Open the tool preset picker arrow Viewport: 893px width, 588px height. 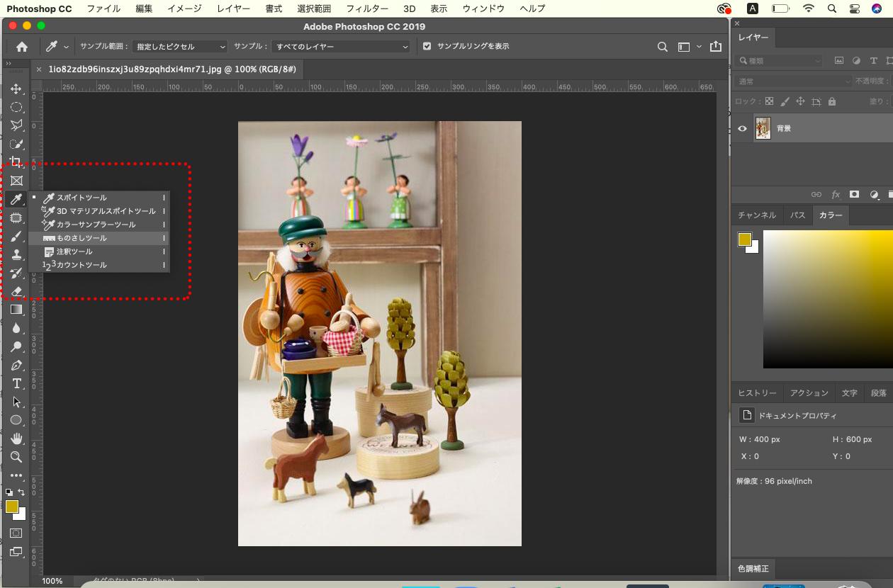(x=67, y=47)
